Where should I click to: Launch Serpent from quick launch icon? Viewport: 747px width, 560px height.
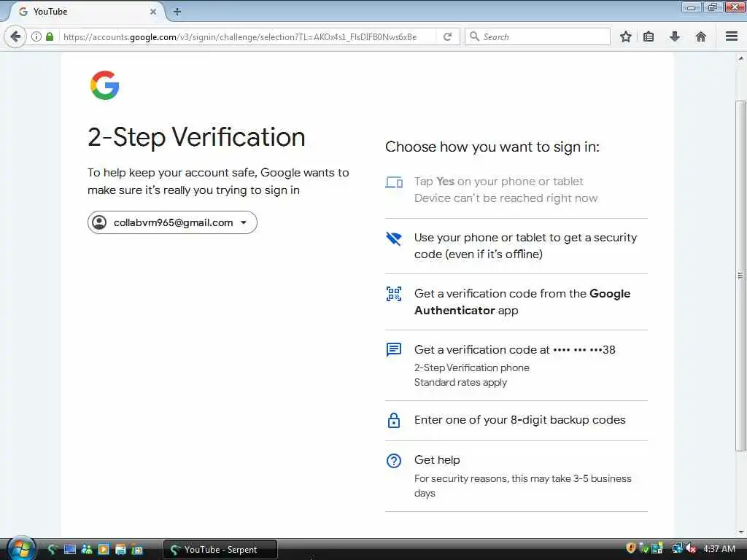[x=53, y=550]
